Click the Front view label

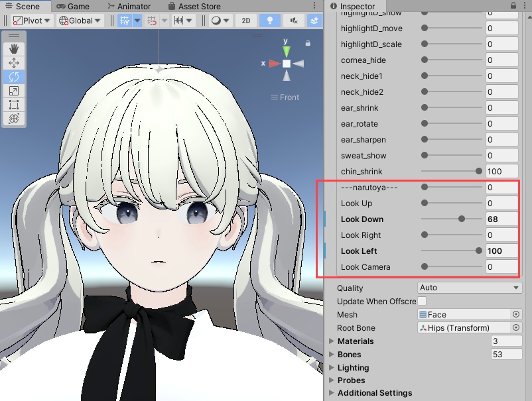click(x=285, y=97)
